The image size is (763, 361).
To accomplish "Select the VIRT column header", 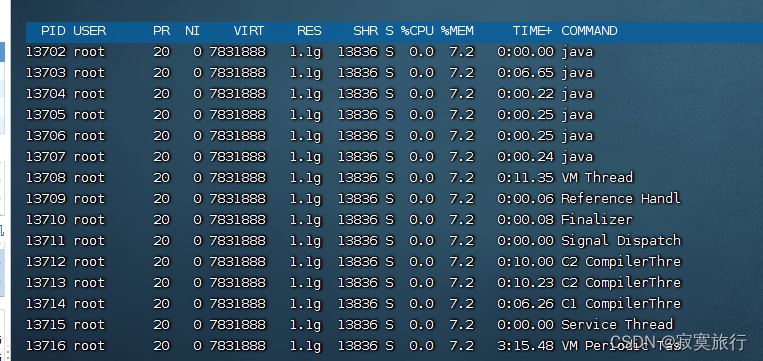I will [x=249, y=31].
